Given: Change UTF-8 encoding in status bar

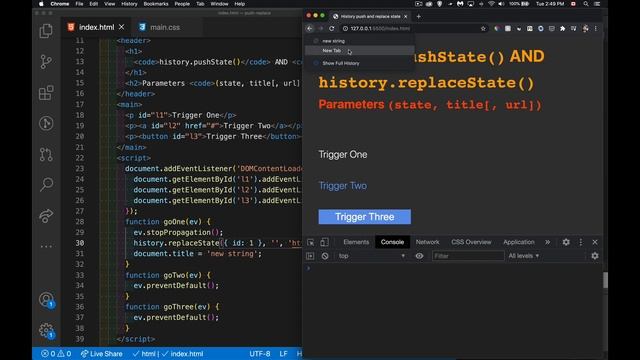Looking at the screenshot, I should 260,354.
